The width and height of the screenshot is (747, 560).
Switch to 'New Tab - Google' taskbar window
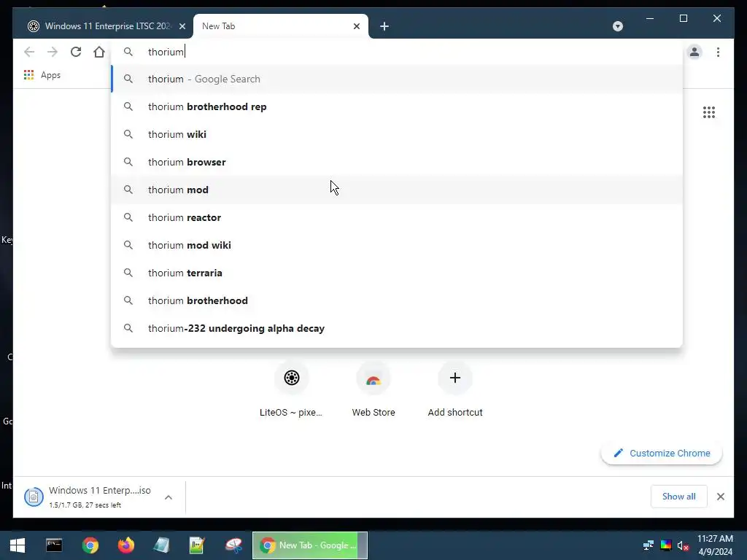pos(310,545)
